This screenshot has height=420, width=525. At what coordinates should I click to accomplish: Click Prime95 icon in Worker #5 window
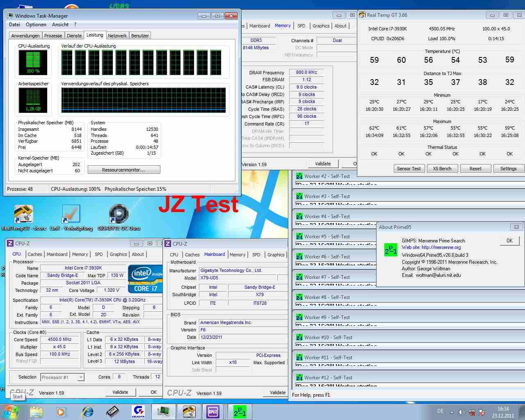tap(299, 237)
